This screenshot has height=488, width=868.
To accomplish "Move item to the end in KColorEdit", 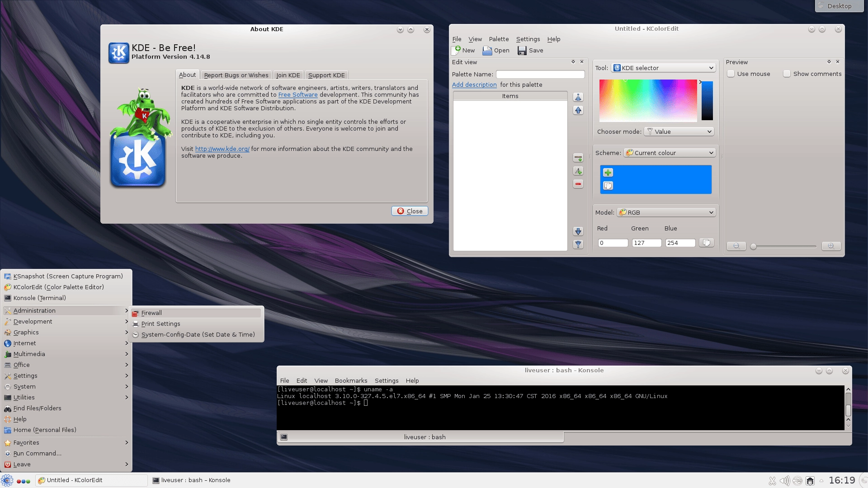I will 578,244.
